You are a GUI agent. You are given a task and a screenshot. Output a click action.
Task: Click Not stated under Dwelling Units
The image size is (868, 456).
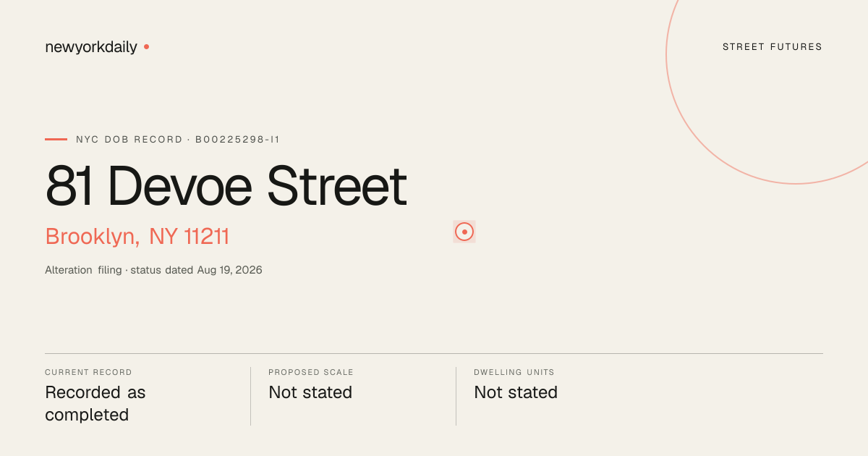point(516,392)
